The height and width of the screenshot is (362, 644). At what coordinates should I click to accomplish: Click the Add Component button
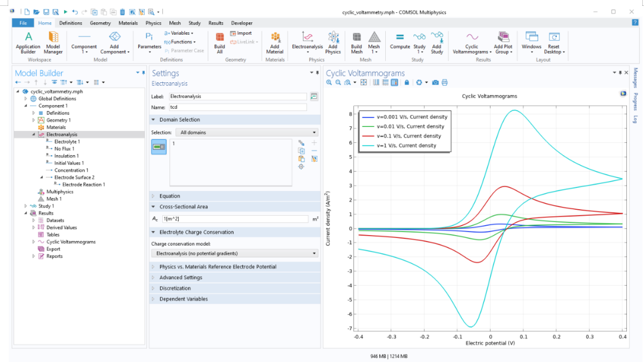(115, 43)
